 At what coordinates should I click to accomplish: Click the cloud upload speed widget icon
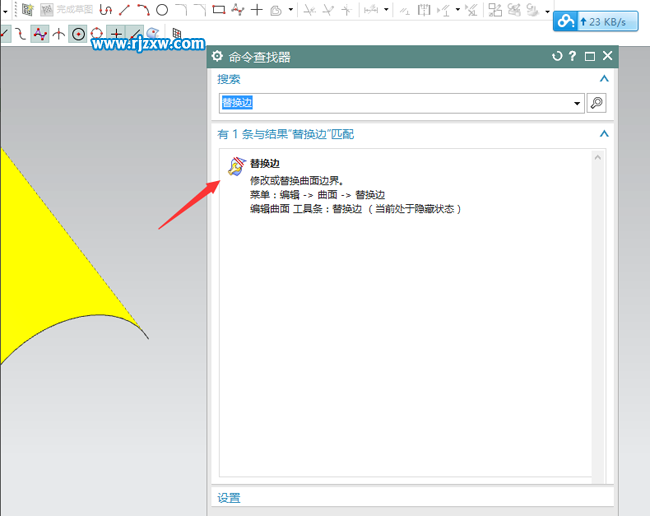[x=565, y=21]
